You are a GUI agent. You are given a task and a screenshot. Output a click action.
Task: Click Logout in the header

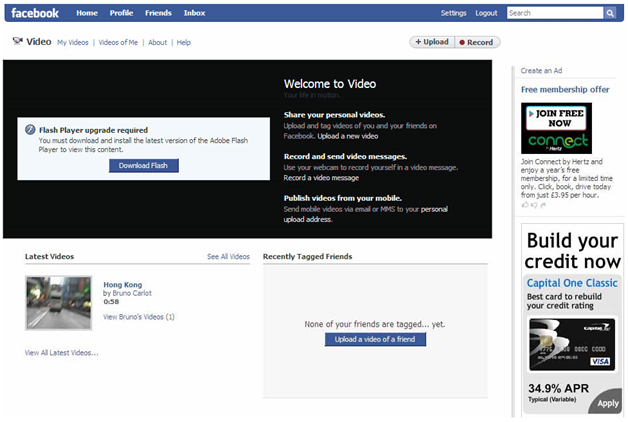point(486,13)
